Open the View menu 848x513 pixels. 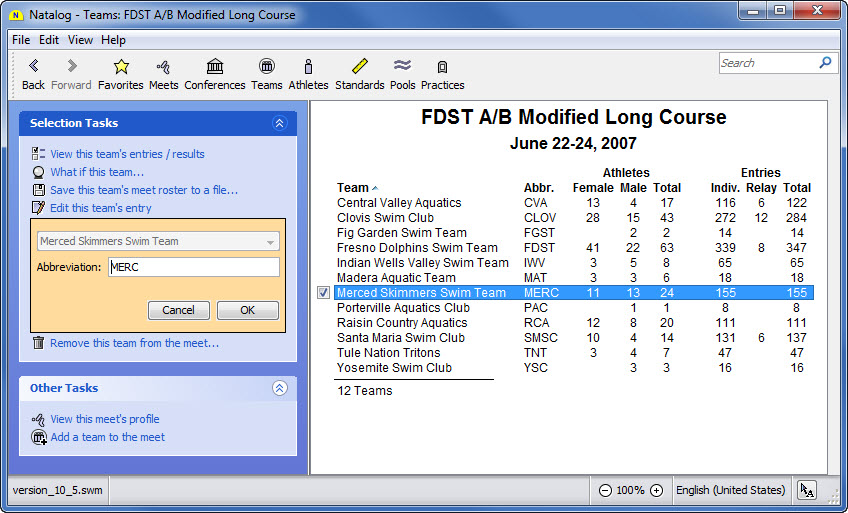[80, 40]
